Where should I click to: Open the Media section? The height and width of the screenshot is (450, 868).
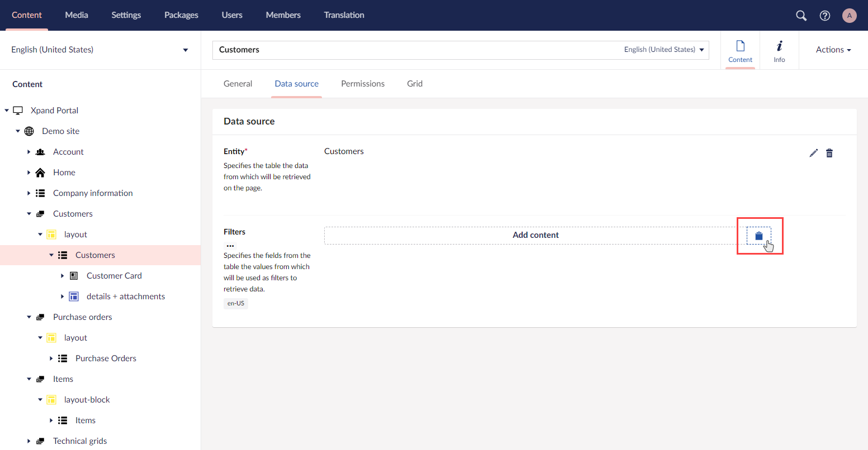pyautogui.click(x=77, y=15)
